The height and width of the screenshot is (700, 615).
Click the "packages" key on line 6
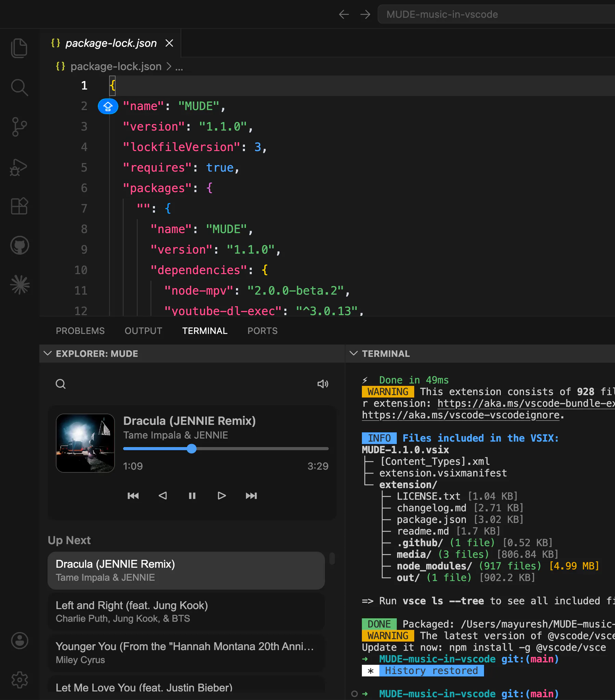point(157,188)
